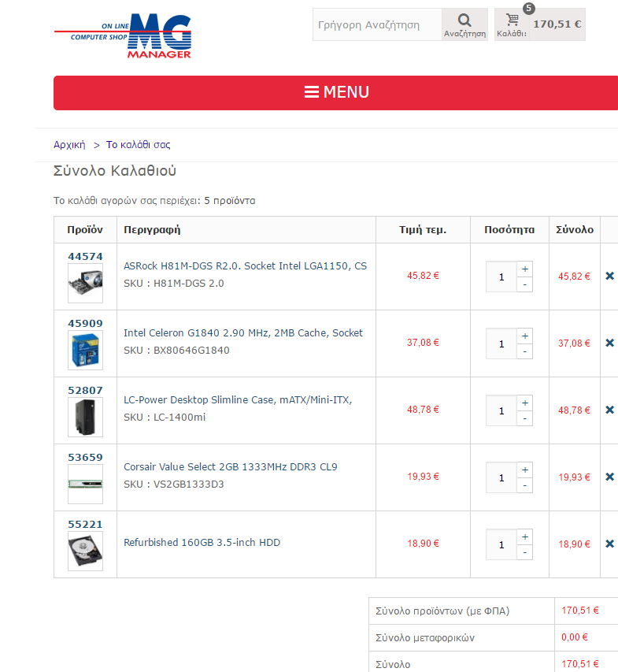This screenshot has height=672, width=618.
Task: Increase quantity of ASRock H81M-DGS
Action: click(524, 269)
